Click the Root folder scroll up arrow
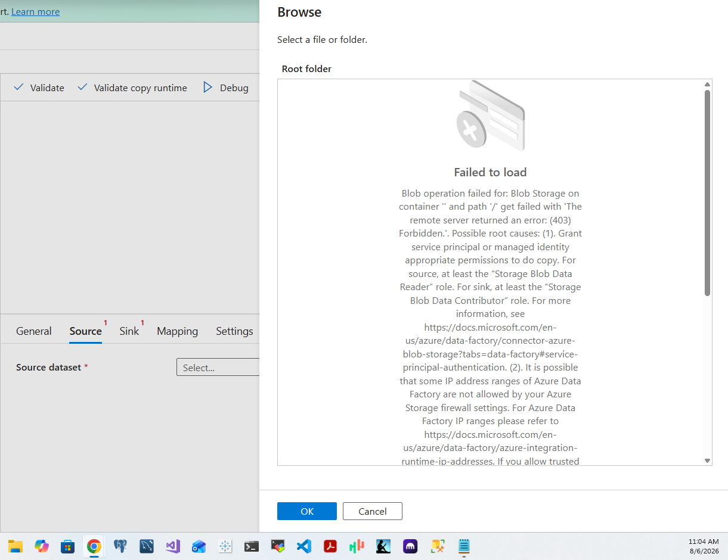Viewport: 728px width, 560px height. tap(707, 84)
